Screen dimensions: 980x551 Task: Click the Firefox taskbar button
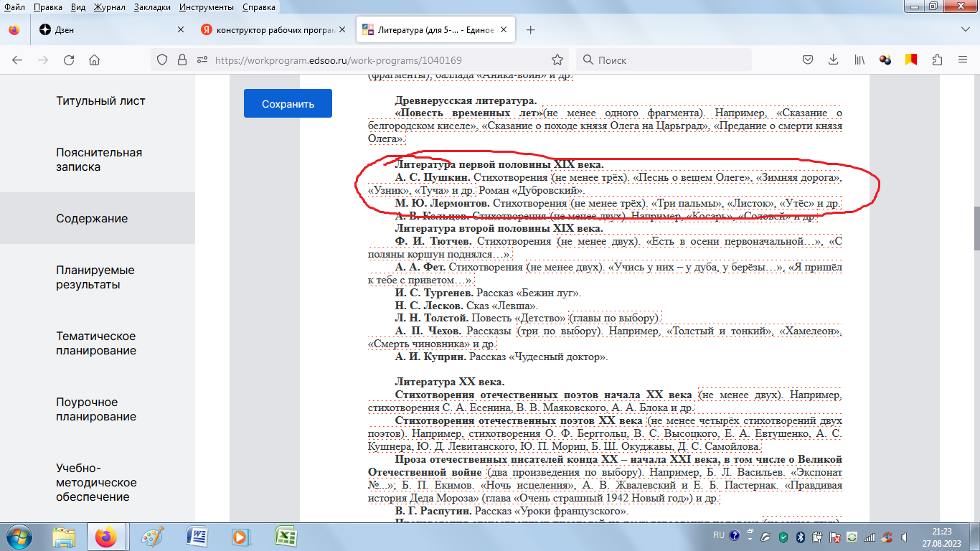[x=108, y=536]
